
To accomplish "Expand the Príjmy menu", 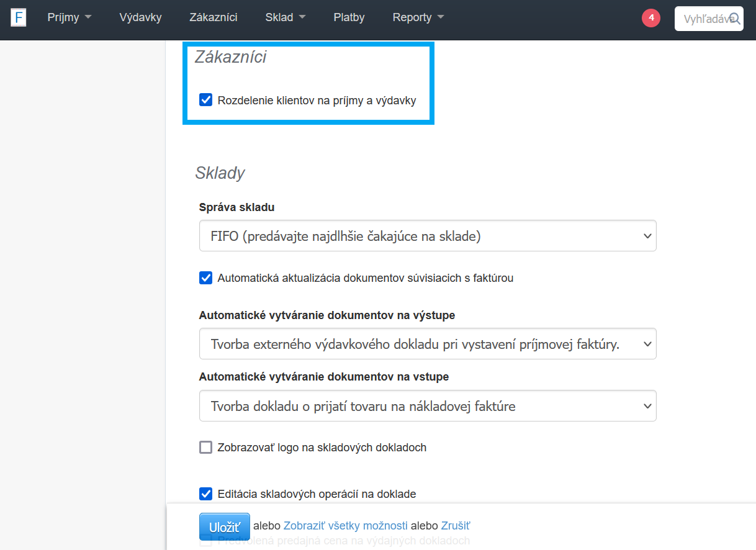I will pyautogui.click(x=70, y=17).
